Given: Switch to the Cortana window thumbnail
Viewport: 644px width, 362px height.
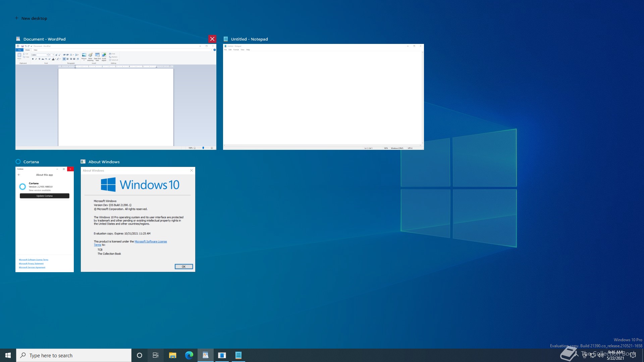Looking at the screenshot, I should 45,220.
